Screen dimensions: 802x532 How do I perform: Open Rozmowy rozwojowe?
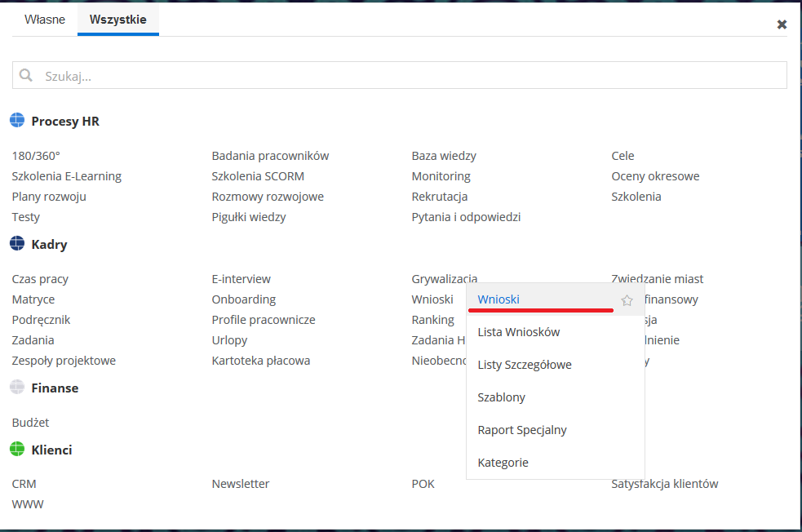point(268,197)
